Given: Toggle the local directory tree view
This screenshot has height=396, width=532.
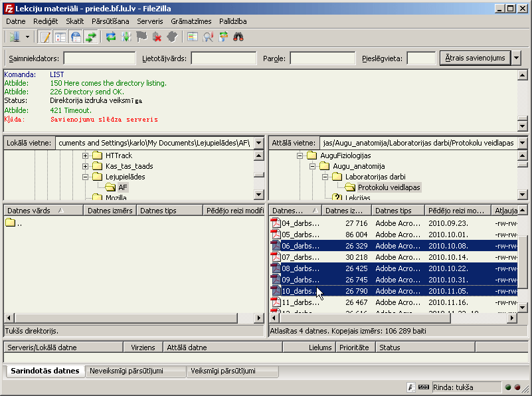Looking at the screenshot, I should (x=60, y=37).
